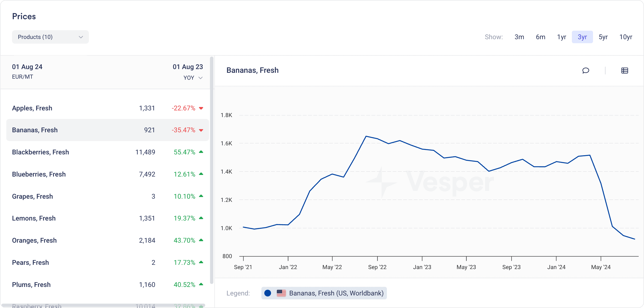The height and width of the screenshot is (308, 644).
Task: Switch to the 5yr time range
Action: [x=603, y=37]
